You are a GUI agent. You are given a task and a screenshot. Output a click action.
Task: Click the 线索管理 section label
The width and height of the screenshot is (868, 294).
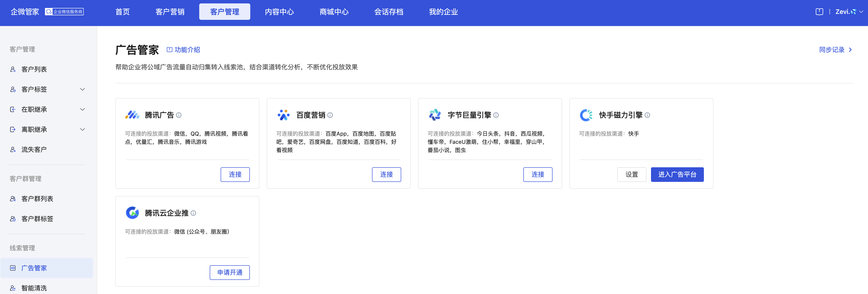pos(22,248)
